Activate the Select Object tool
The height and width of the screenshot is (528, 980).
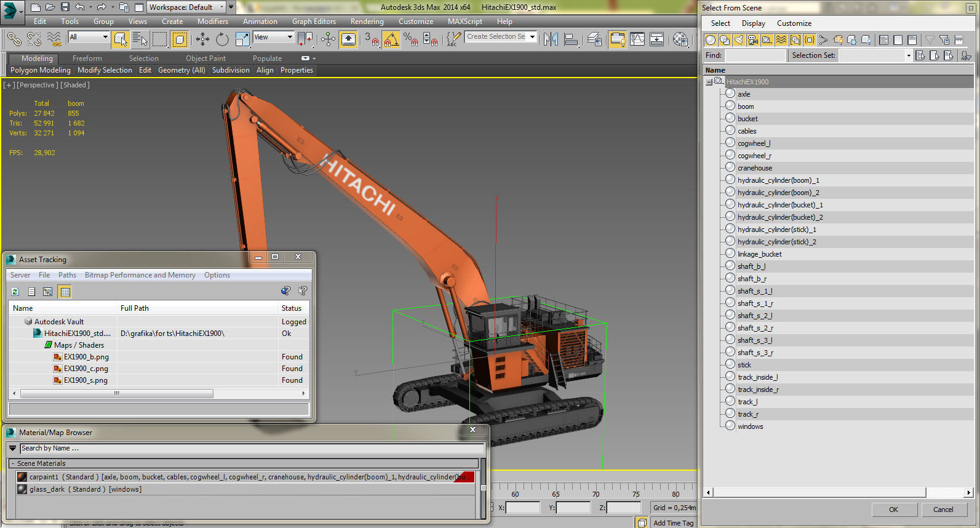(x=121, y=39)
